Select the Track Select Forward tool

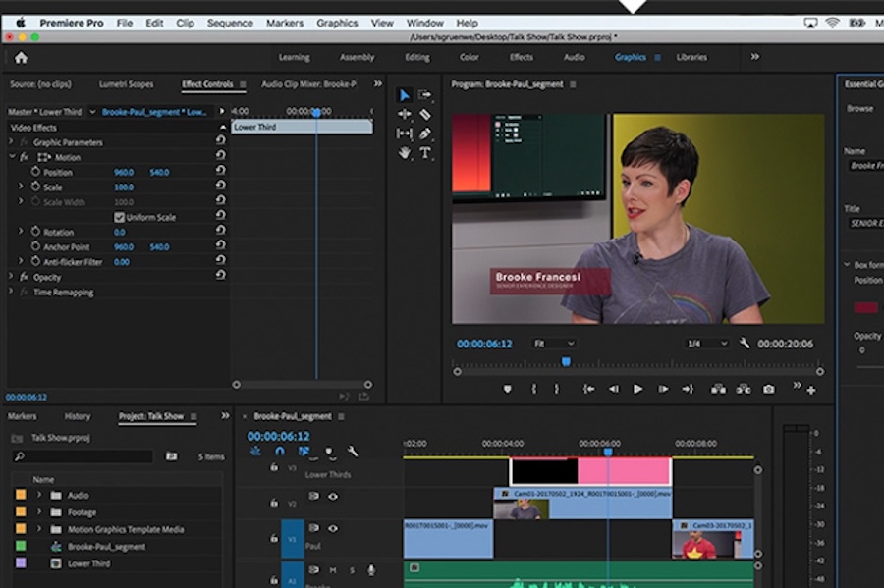click(x=425, y=95)
